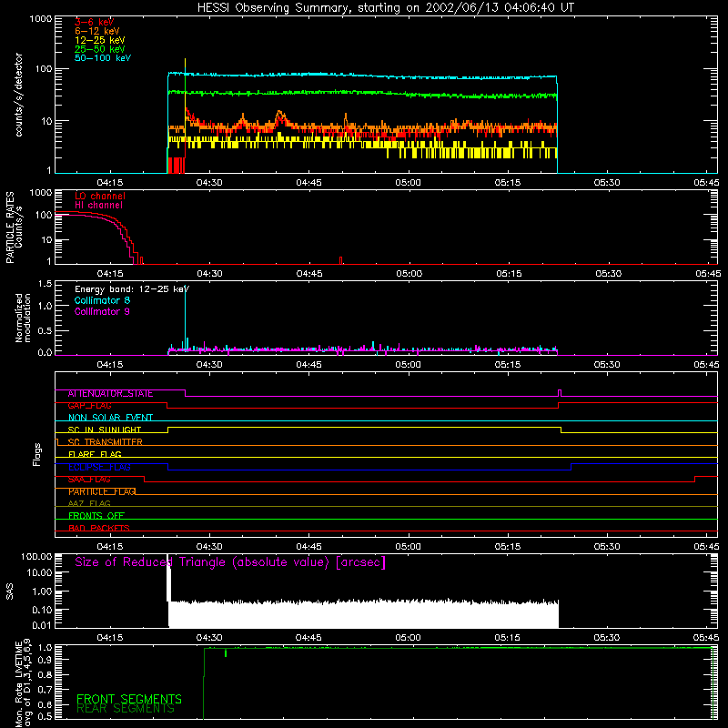728x728 pixels.
Task: Click the olive flag label above FRONTS_OFF
Action: 89,503
